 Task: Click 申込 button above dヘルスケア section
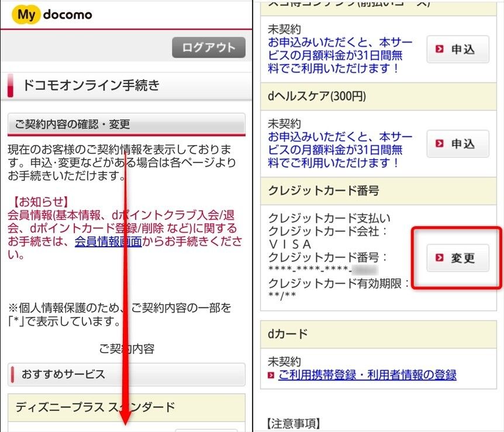click(458, 49)
